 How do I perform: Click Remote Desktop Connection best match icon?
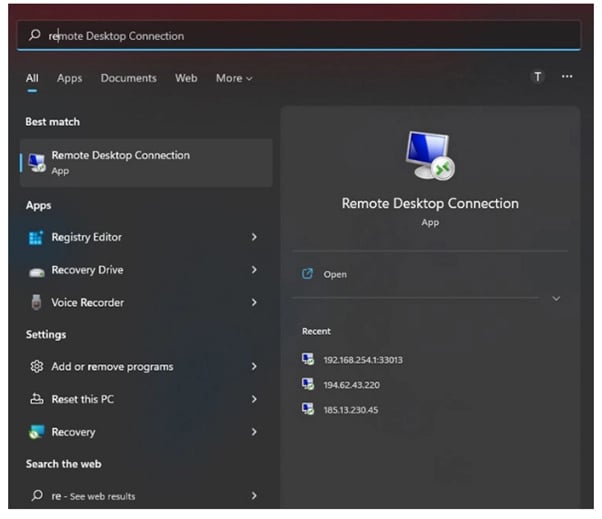pyautogui.click(x=37, y=163)
